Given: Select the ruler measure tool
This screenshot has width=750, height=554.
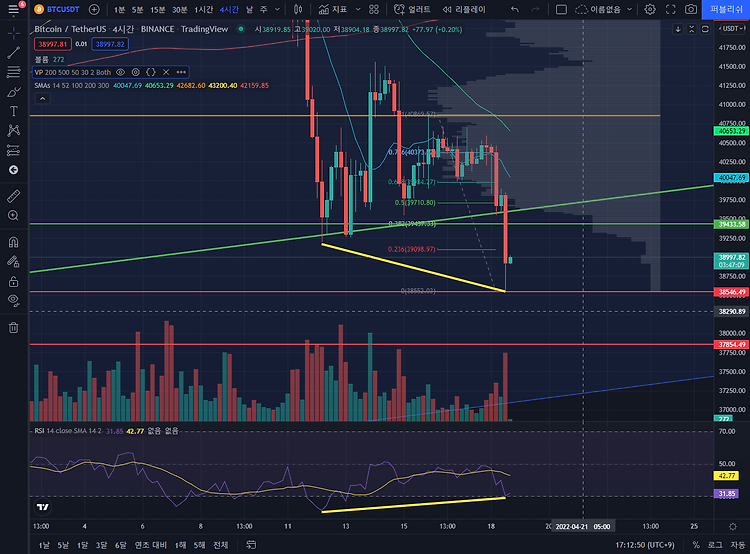Looking at the screenshot, I should pyautogui.click(x=13, y=196).
